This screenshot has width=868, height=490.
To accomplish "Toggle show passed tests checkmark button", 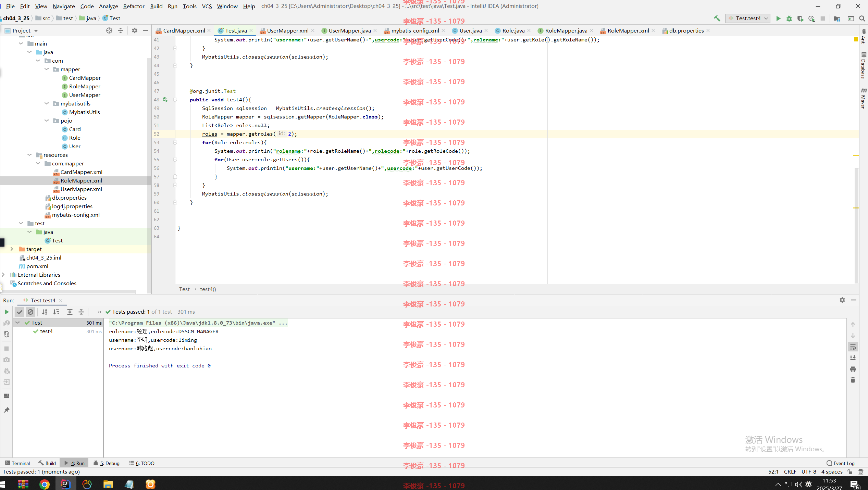I will click(x=20, y=312).
